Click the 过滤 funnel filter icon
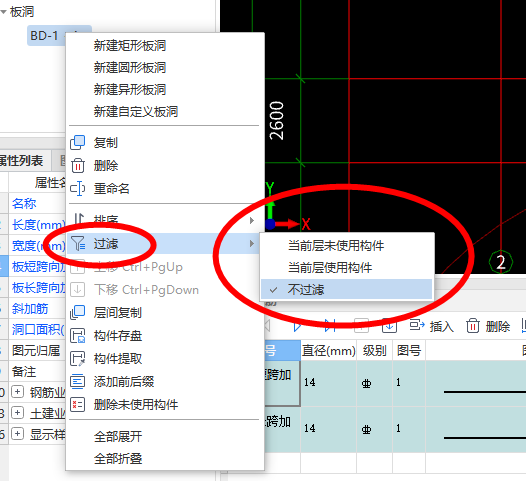 coord(78,244)
